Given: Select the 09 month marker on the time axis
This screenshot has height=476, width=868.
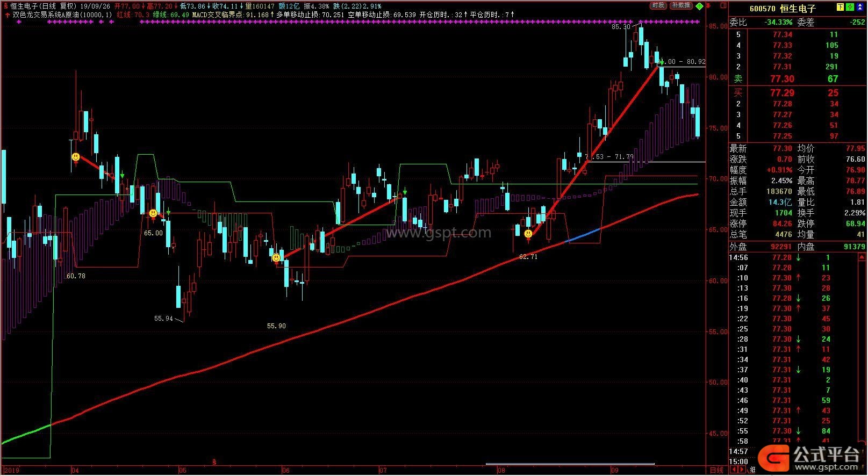Looking at the screenshot, I should click(614, 470).
